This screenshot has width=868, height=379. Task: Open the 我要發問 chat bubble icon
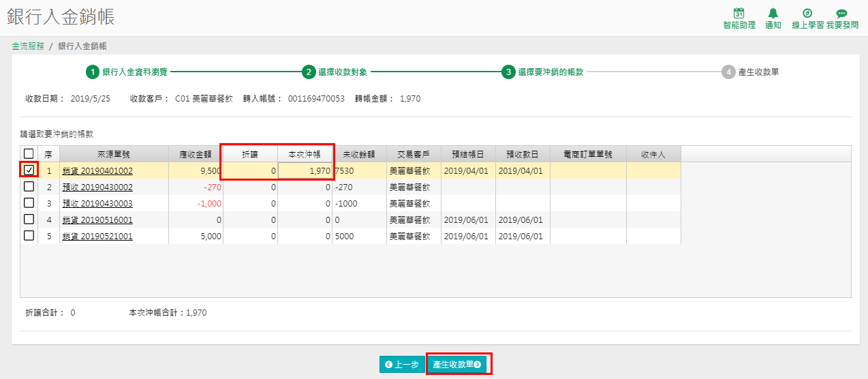tap(841, 13)
